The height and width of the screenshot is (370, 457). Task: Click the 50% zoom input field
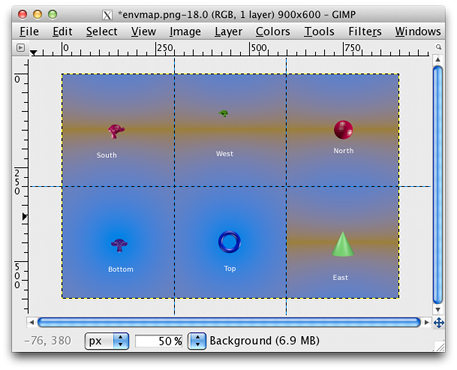pyautogui.click(x=159, y=341)
